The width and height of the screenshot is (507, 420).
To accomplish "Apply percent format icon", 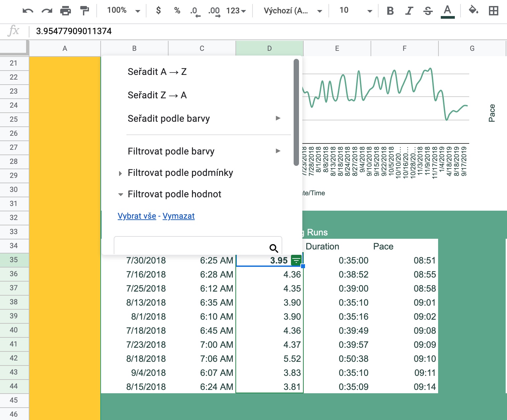I will (177, 11).
